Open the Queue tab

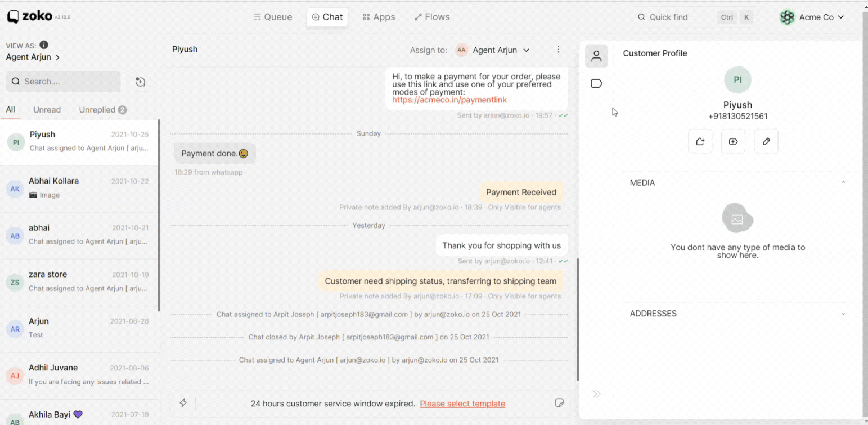point(273,17)
